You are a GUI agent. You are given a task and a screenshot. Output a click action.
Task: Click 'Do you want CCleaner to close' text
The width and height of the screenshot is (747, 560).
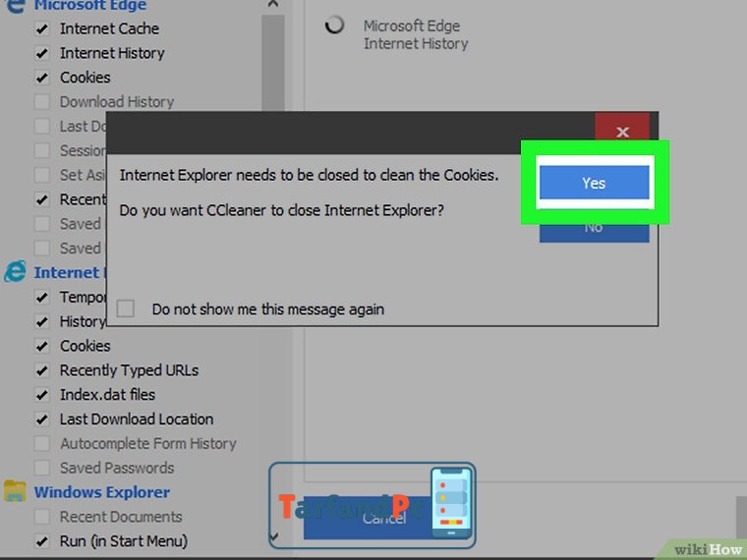(281, 210)
